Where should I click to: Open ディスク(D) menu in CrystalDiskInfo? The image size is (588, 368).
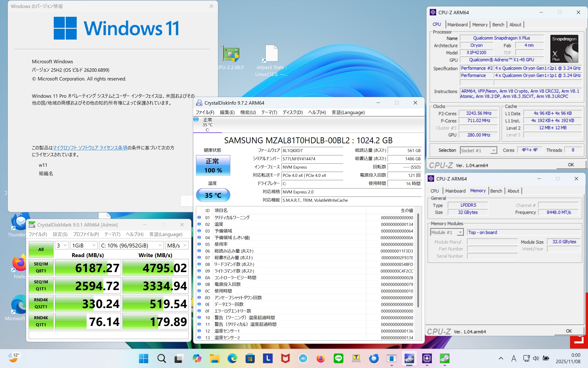293,112
